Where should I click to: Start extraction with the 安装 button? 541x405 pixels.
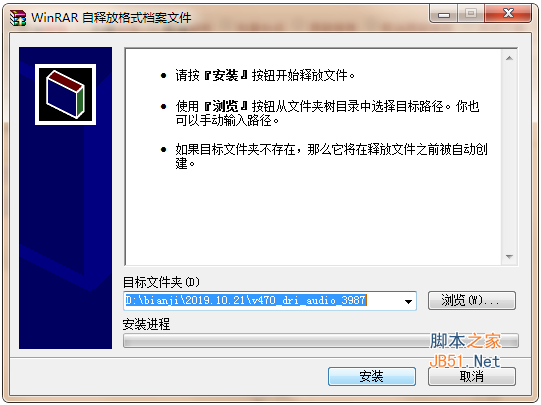pyautogui.click(x=372, y=376)
